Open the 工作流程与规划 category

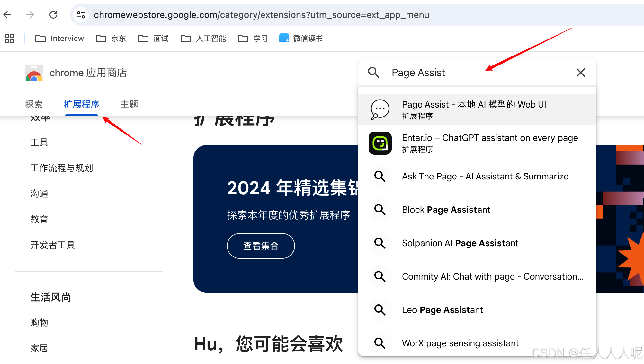tap(62, 168)
